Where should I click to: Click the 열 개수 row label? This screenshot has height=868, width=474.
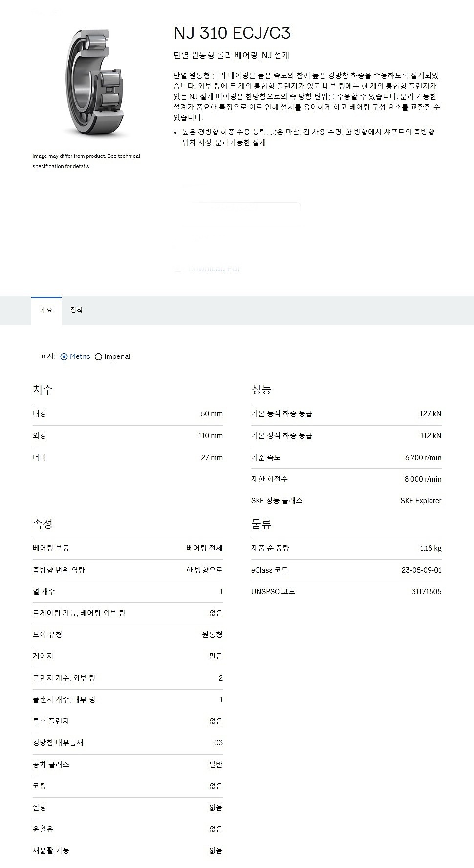[x=44, y=592]
